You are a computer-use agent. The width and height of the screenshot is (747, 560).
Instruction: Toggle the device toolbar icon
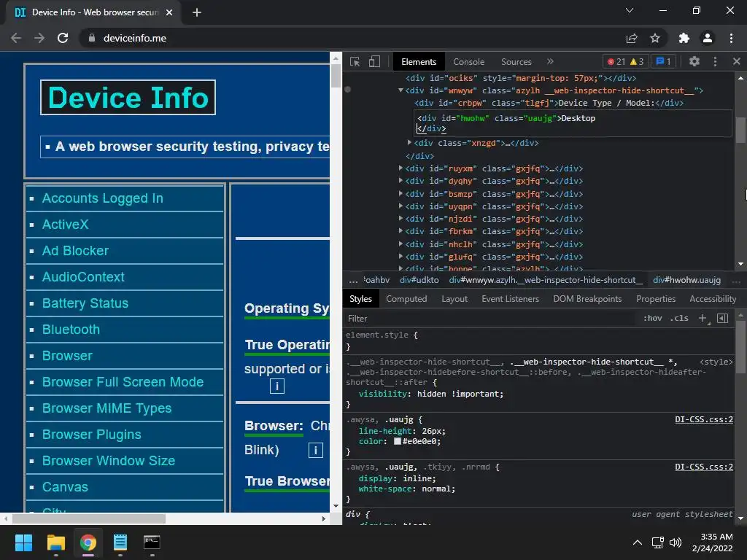pos(374,61)
